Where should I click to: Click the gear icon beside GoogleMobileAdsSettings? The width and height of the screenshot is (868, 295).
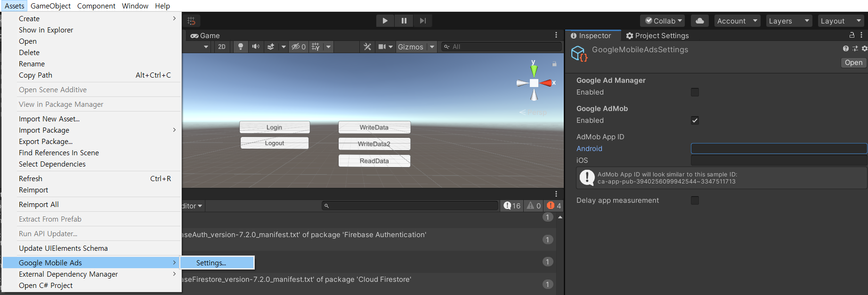[864, 48]
